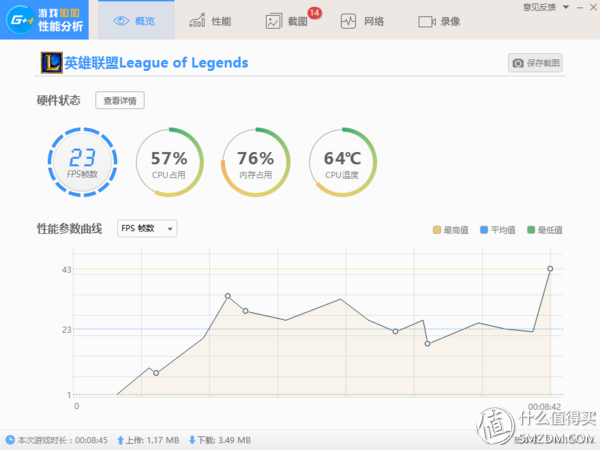Toggle the 平均值 average legend swatch
Viewport: 600px width, 450px height.
(484, 230)
